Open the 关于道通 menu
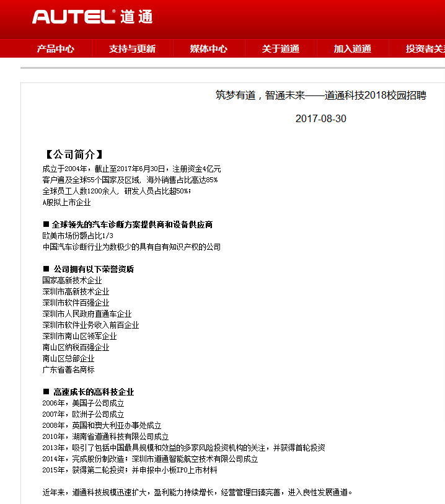 click(x=281, y=49)
